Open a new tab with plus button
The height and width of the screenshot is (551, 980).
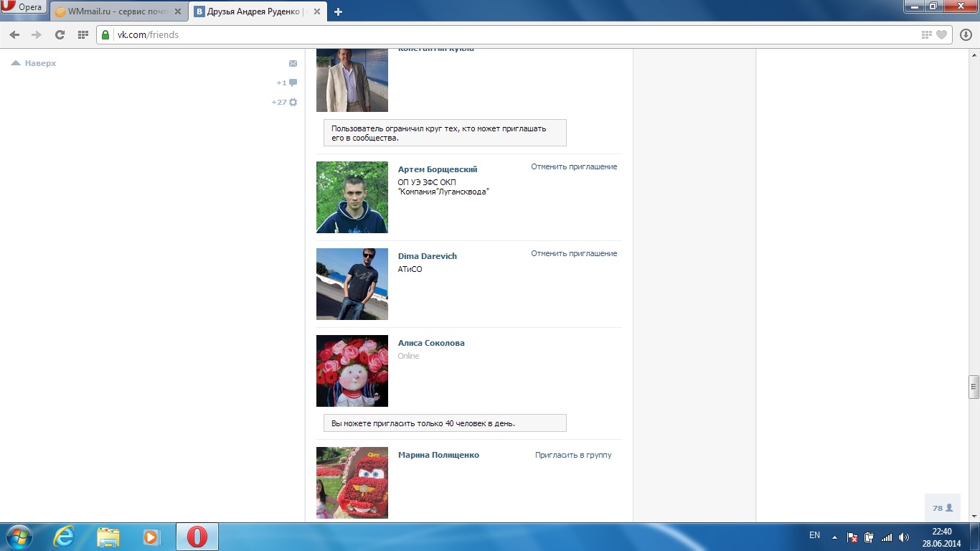pos(339,11)
